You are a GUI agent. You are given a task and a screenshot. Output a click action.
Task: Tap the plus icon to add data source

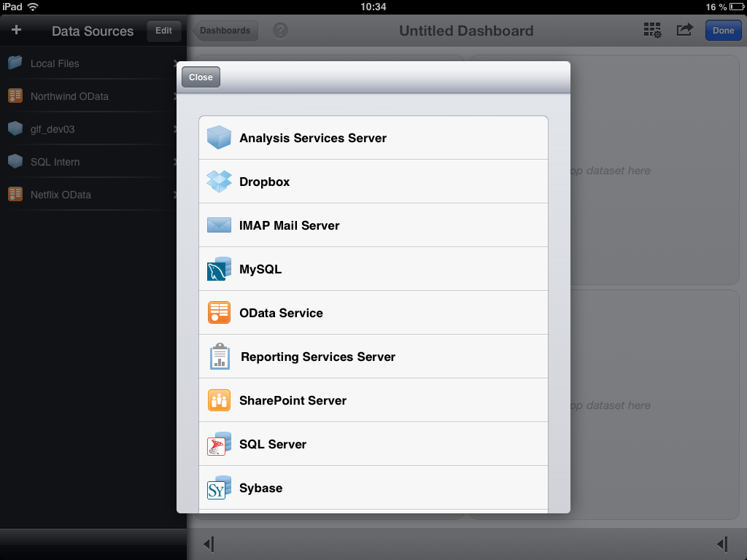click(x=16, y=30)
